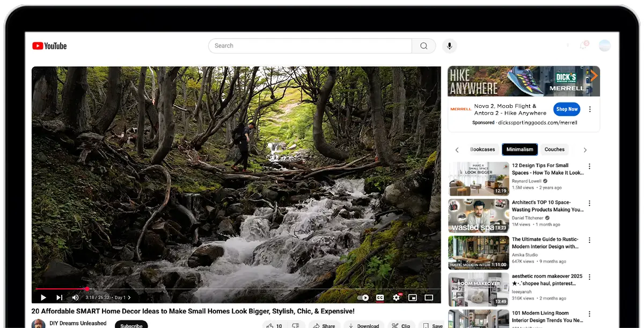Select the Bookcases filter chip
Image resolution: width=644 pixels, height=328 pixels.
[482, 150]
